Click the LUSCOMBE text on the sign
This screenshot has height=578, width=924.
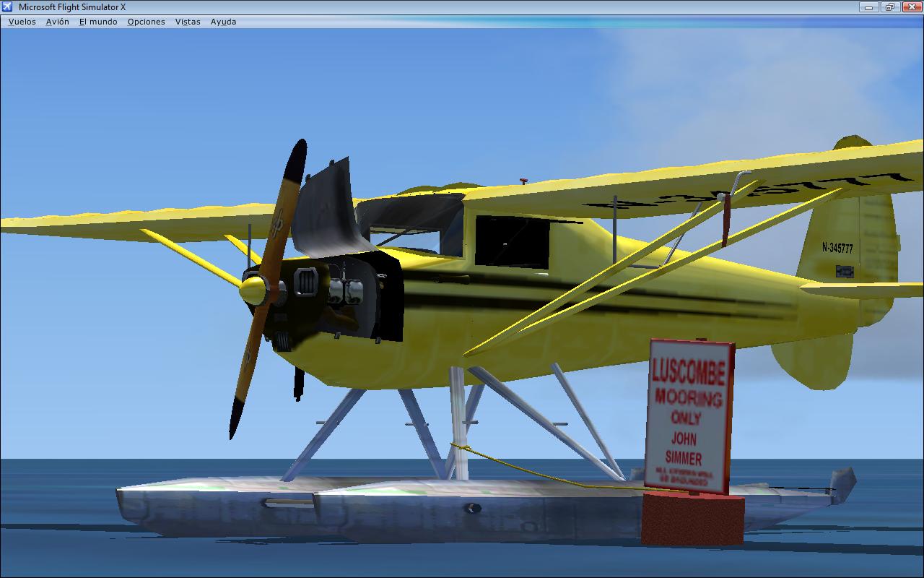pyautogui.click(x=688, y=371)
